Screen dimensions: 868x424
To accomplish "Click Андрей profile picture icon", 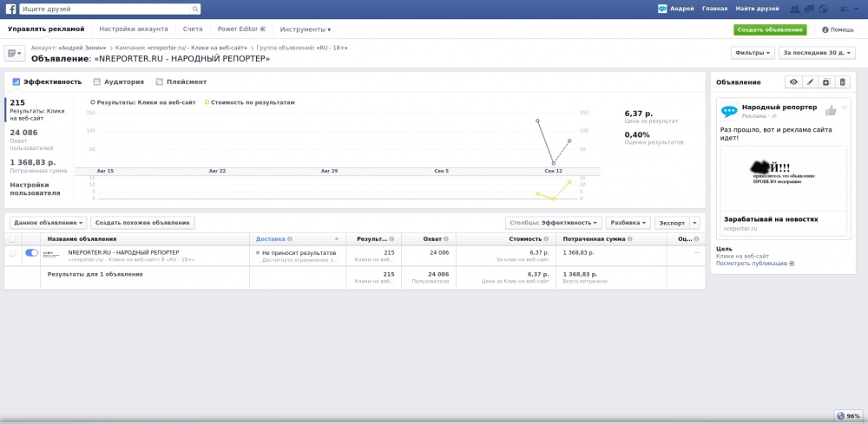I will coord(662,9).
